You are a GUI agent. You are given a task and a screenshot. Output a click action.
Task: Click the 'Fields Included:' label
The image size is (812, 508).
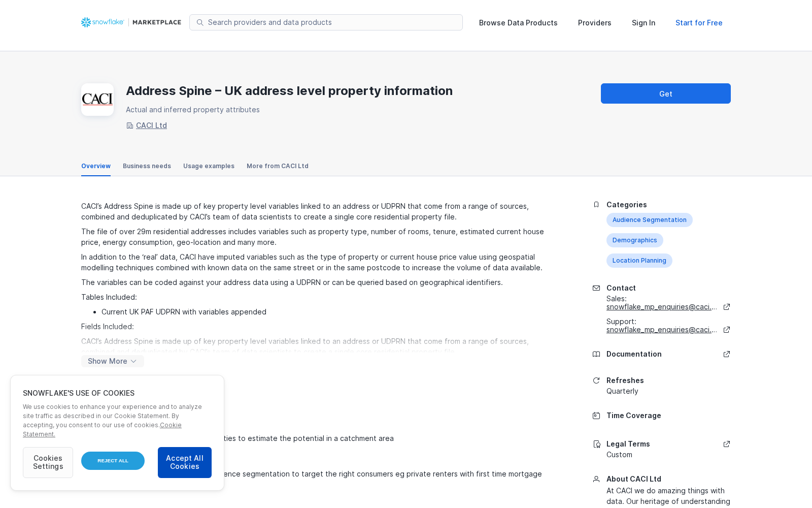(x=108, y=327)
